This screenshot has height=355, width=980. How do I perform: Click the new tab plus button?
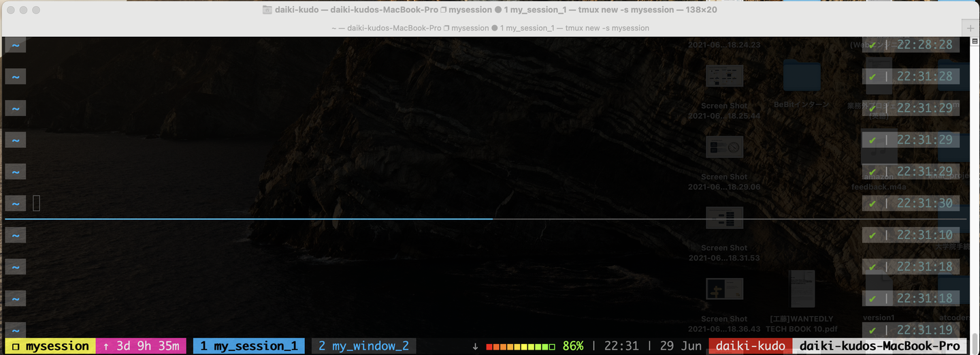point(970,28)
